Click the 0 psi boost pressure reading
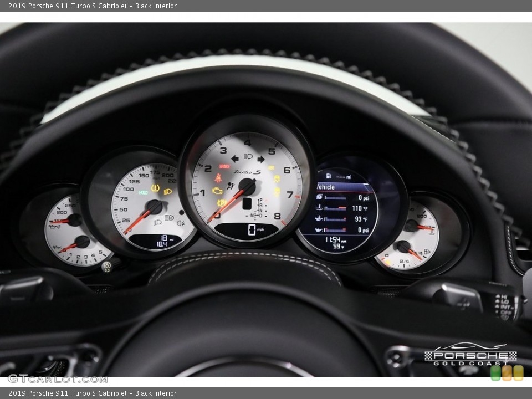Screen dimensions: 532x399 click(x=364, y=197)
